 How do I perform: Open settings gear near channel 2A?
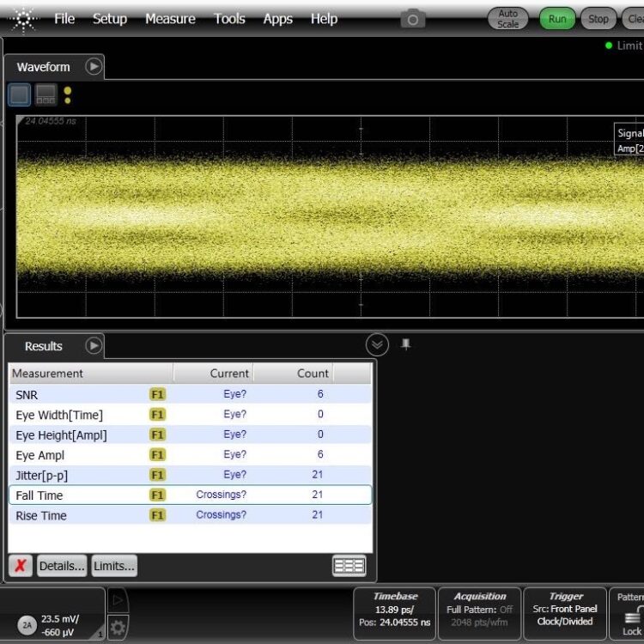coord(118,628)
